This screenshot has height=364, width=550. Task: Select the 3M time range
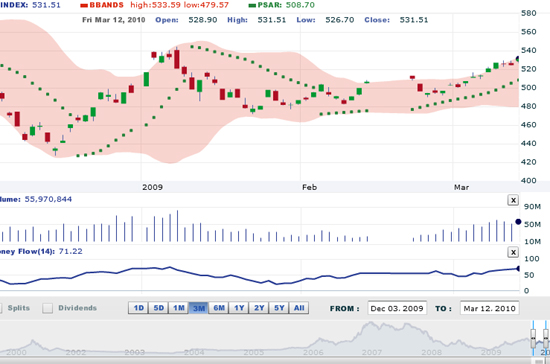tap(199, 308)
